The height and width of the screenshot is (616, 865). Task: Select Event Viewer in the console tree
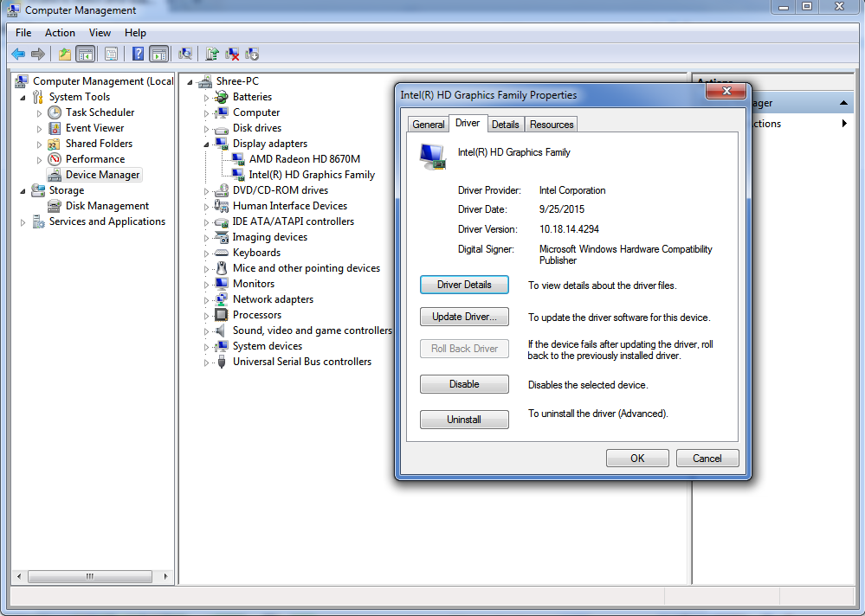point(95,128)
